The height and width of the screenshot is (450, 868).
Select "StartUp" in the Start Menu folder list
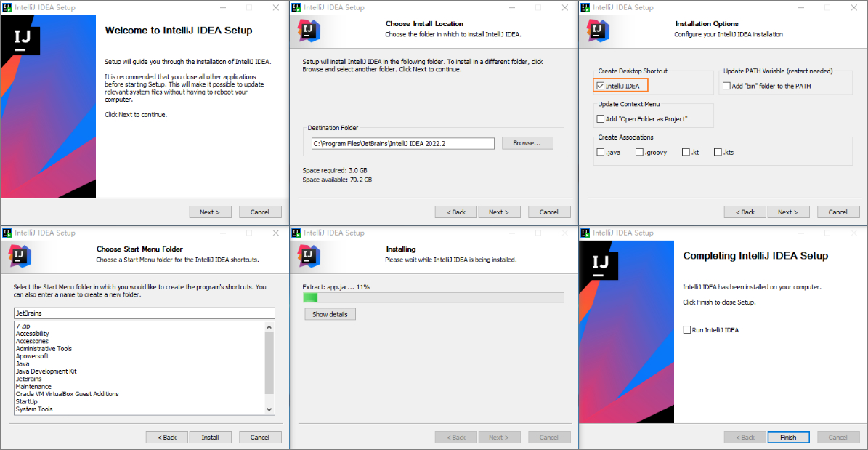(x=27, y=401)
